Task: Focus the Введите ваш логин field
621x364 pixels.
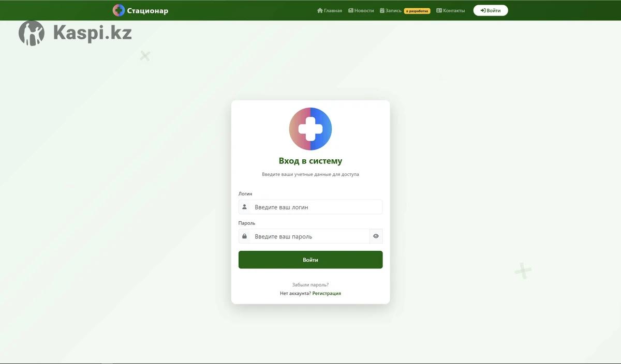Action: (316, 207)
